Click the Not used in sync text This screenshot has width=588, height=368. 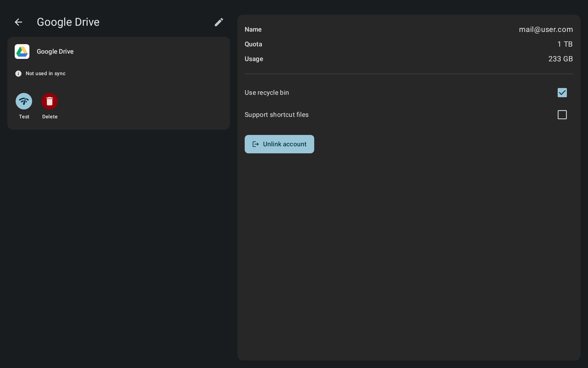46,74
